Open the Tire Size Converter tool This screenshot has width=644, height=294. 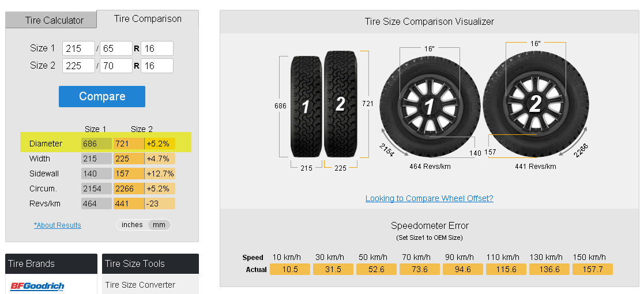coord(140,285)
